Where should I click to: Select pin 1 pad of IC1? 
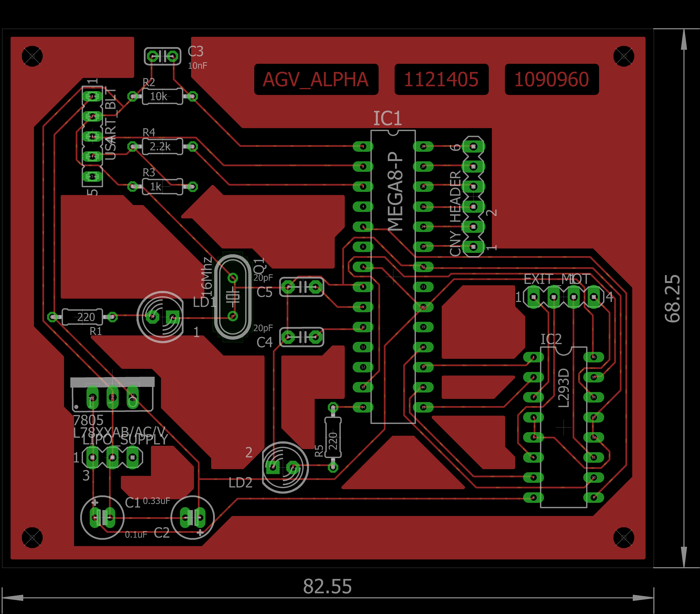363,147
